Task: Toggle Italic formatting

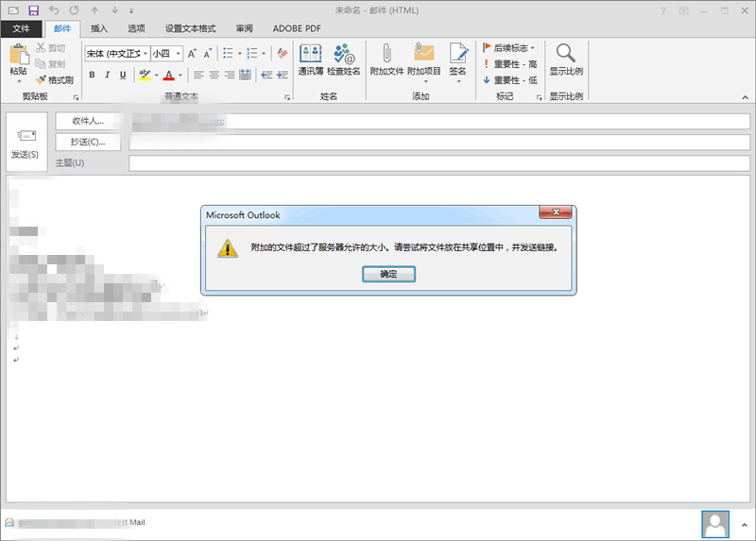Action: (x=107, y=75)
